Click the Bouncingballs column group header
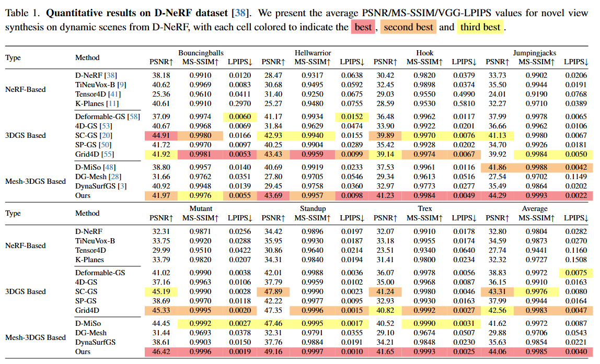The height and width of the screenshot is (364, 600). tap(201, 53)
